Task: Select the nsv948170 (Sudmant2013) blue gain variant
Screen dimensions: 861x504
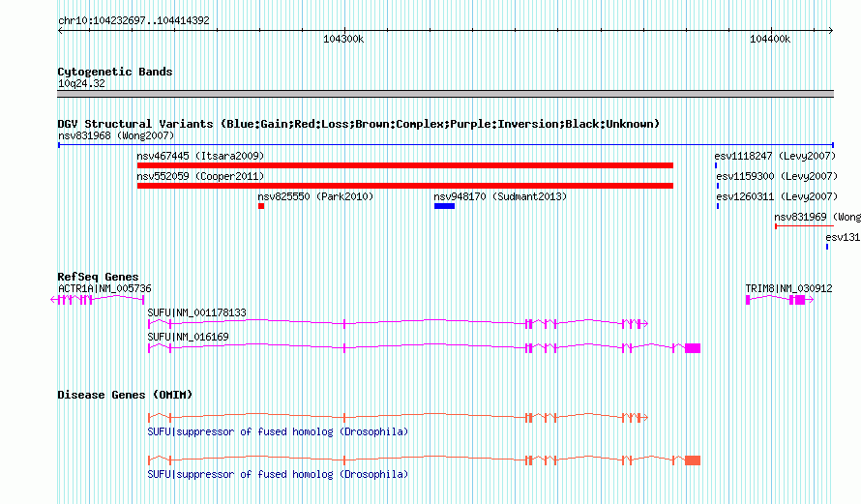Action: tap(444, 206)
